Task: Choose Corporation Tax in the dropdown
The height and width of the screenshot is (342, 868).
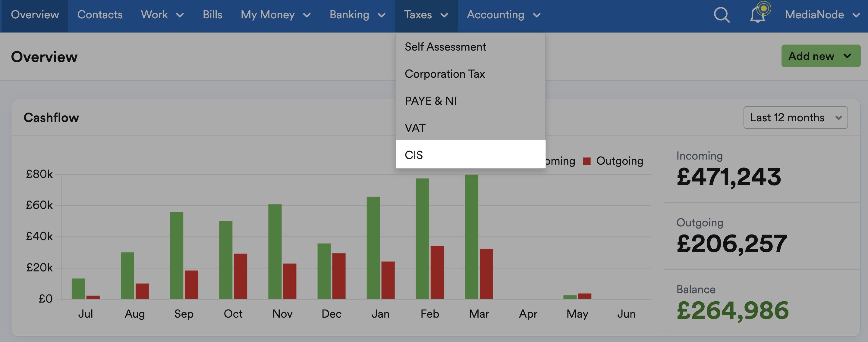Action: [x=445, y=74]
